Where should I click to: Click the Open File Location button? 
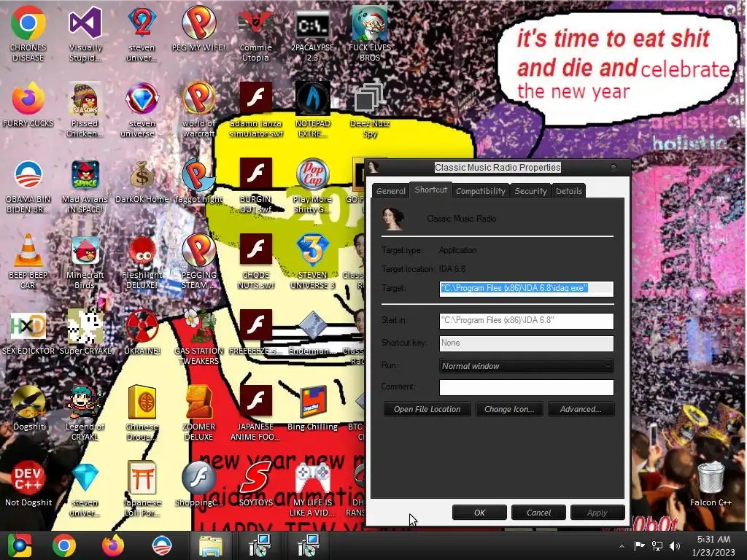[x=427, y=409]
